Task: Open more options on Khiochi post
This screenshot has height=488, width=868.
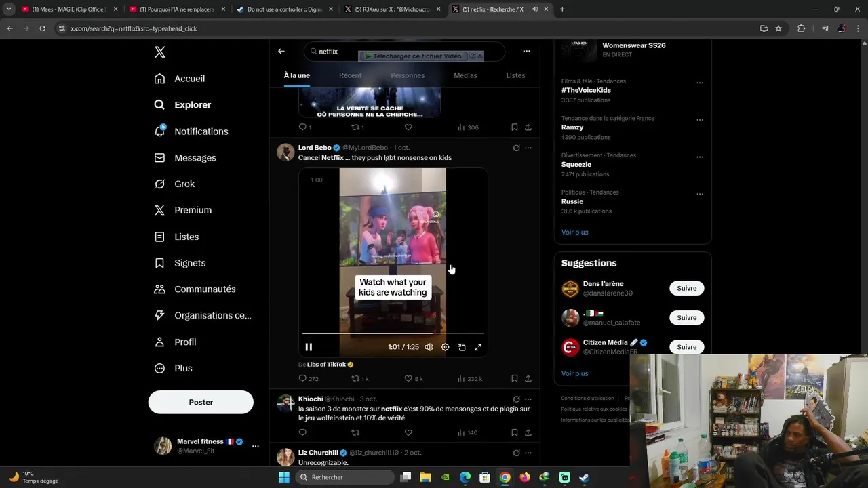Action: [x=528, y=399]
